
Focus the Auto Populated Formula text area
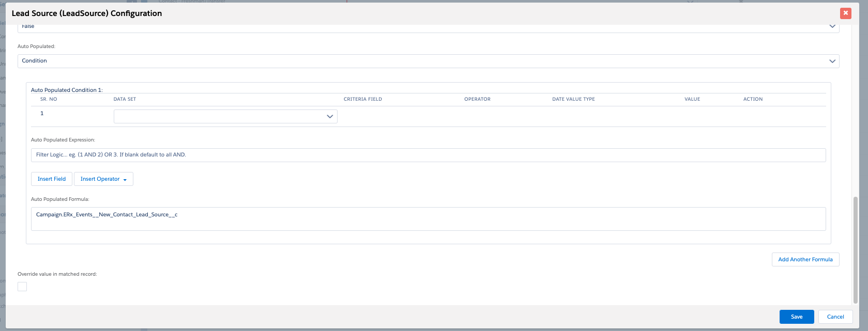428,219
